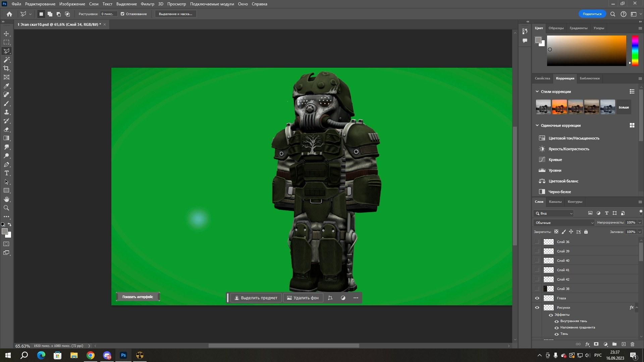Select the Zoom tool

(6, 208)
